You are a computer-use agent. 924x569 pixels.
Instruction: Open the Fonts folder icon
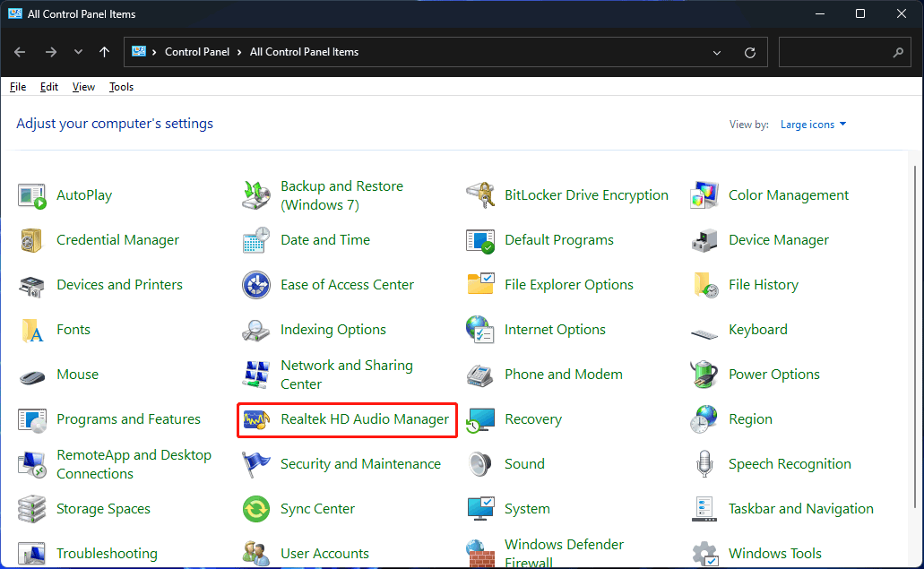(32, 330)
